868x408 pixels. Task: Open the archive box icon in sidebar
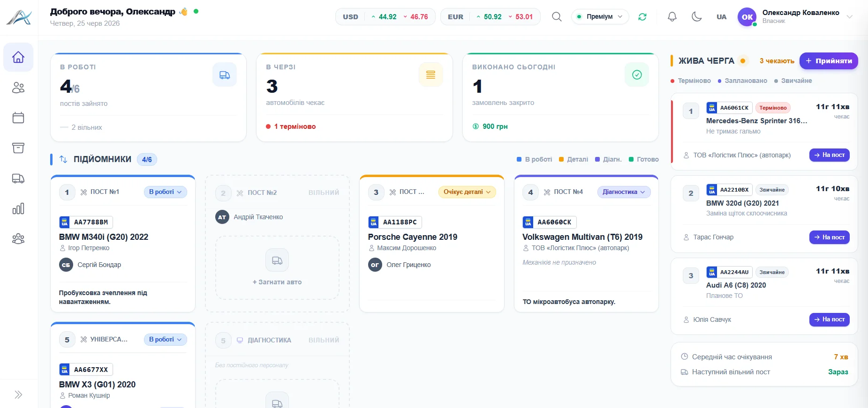point(18,148)
